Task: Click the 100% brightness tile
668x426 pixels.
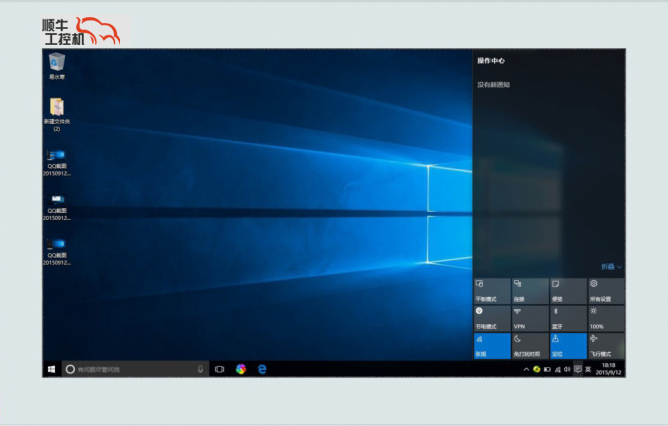Action: coord(606,318)
